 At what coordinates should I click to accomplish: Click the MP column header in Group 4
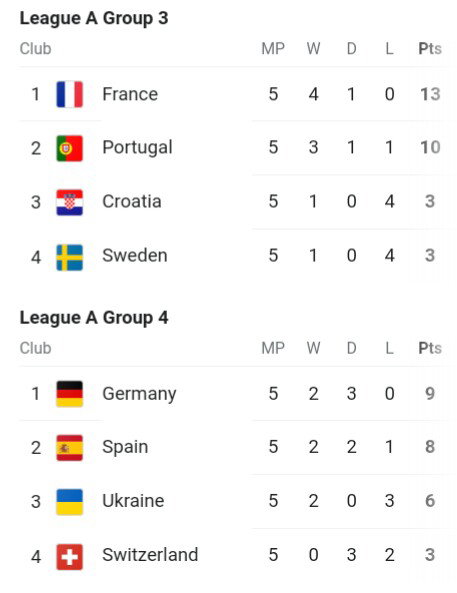(x=273, y=348)
